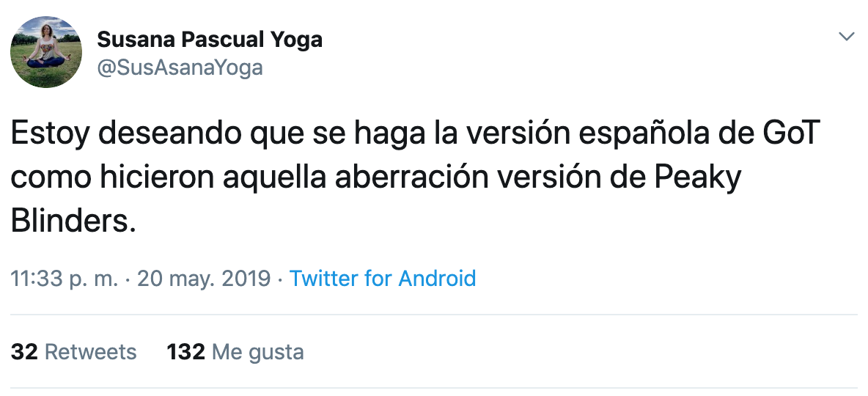The image size is (868, 396).
Task: Select the Me gusta label text
Action: click(x=258, y=353)
